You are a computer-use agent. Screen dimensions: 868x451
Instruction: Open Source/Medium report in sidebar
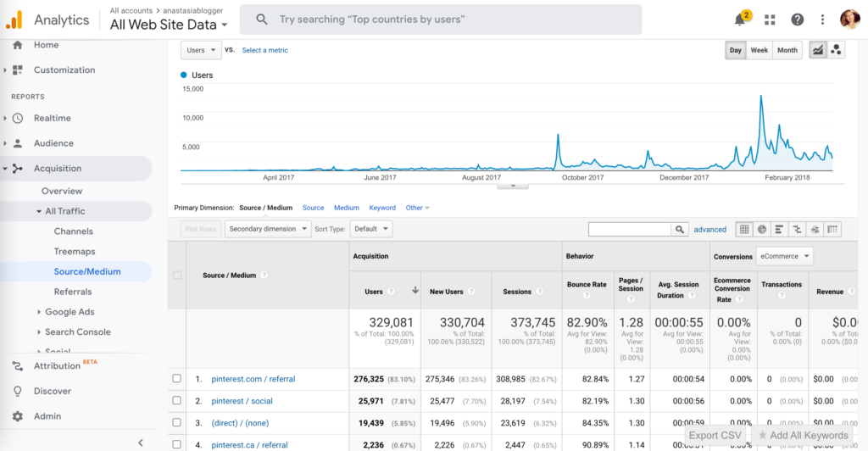coord(87,272)
